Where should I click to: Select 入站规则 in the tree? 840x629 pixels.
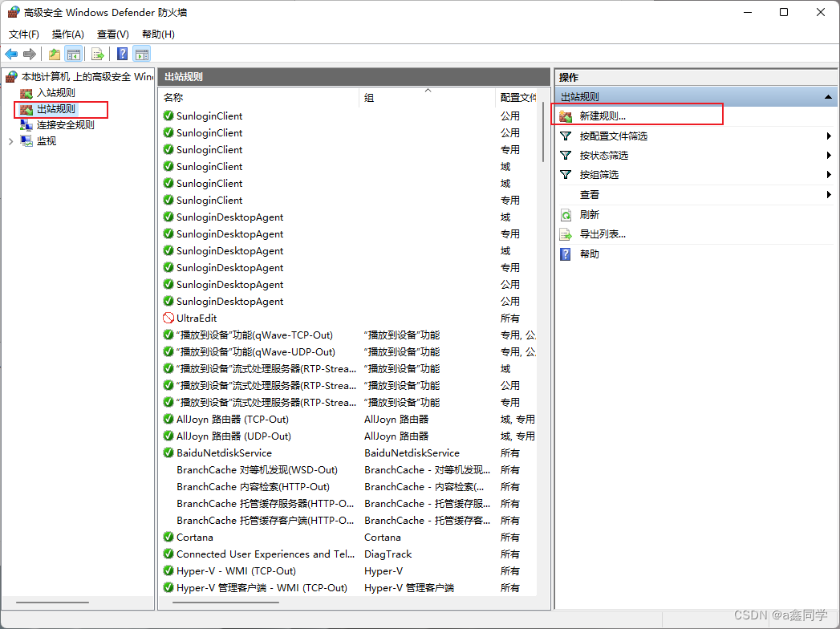[55, 93]
